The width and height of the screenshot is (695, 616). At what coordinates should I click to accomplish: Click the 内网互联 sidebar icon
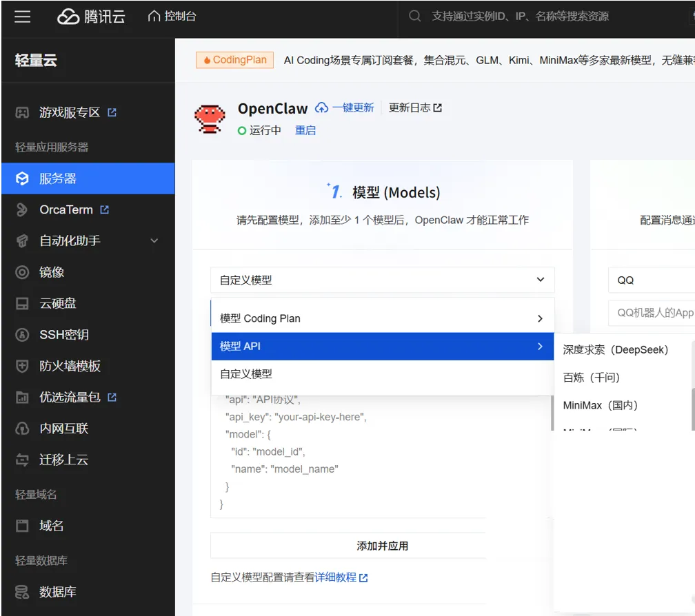[x=22, y=428]
